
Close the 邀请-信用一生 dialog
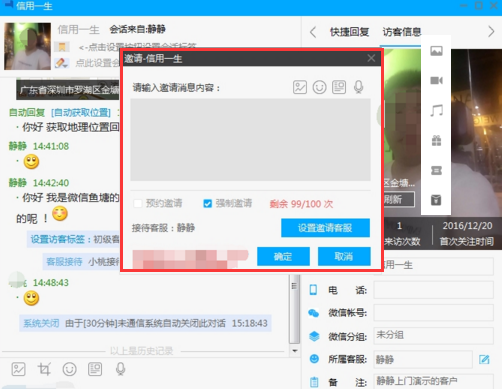point(371,58)
